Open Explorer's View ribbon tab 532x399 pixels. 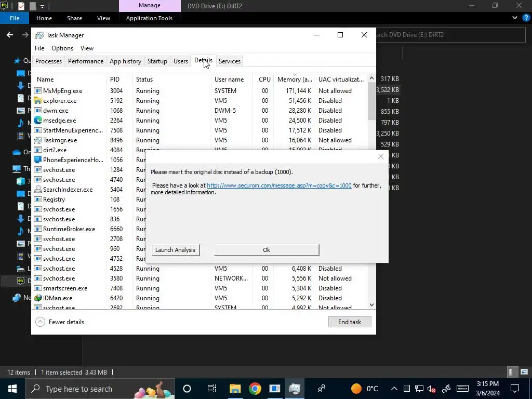click(x=103, y=18)
